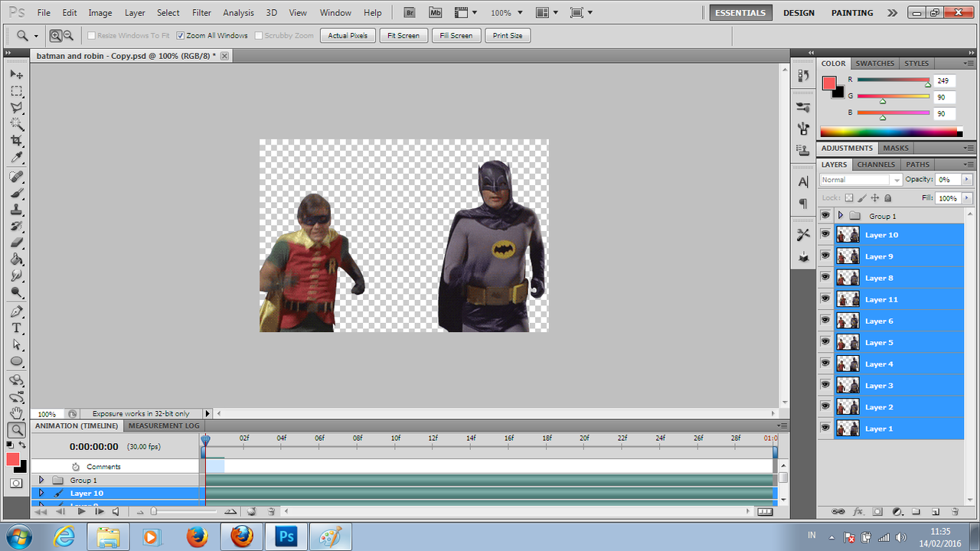Screen dimensions: 980x551
Task: Switch to the Swatches tab
Action: tap(875, 64)
